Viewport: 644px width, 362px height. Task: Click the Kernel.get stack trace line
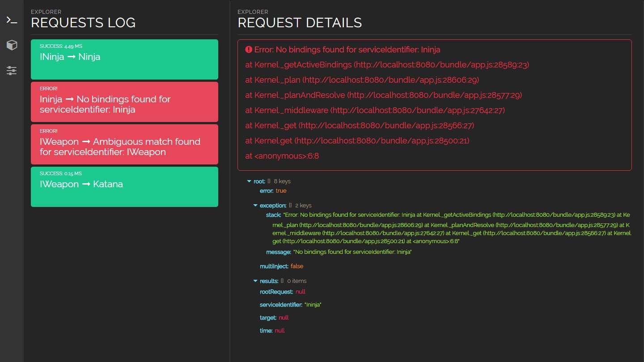click(x=357, y=141)
